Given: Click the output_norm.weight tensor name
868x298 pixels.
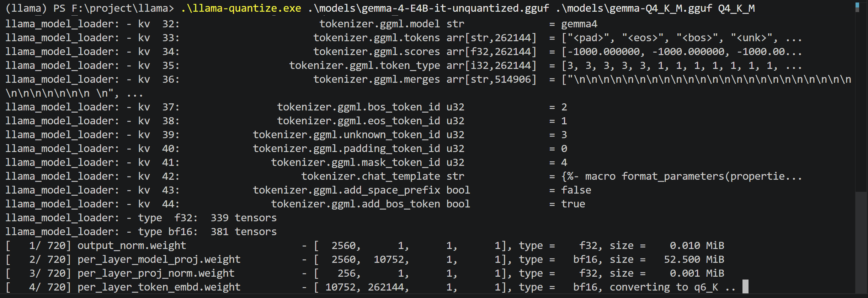Looking at the screenshot, I should click(132, 245).
